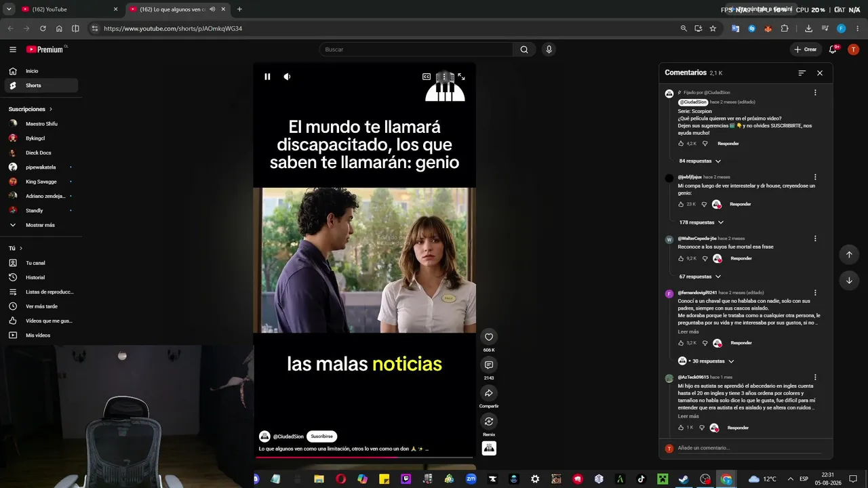Expand the Suscripciones section
Screen dimensions: 868x488
[x=31, y=109]
